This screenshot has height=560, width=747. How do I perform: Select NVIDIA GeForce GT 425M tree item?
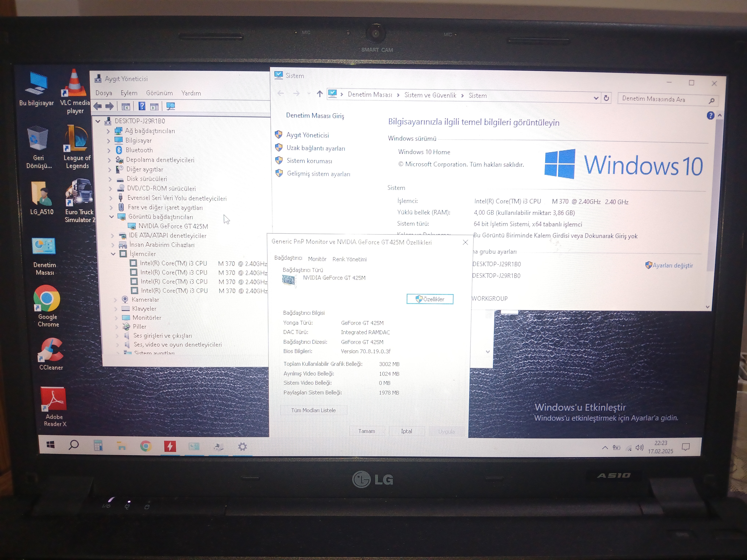tap(173, 226)
